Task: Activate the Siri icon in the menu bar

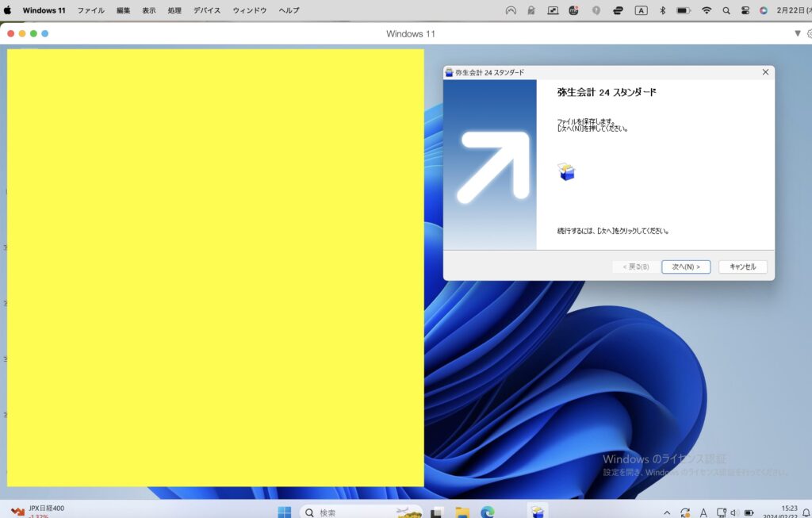Action: [764, 10]
